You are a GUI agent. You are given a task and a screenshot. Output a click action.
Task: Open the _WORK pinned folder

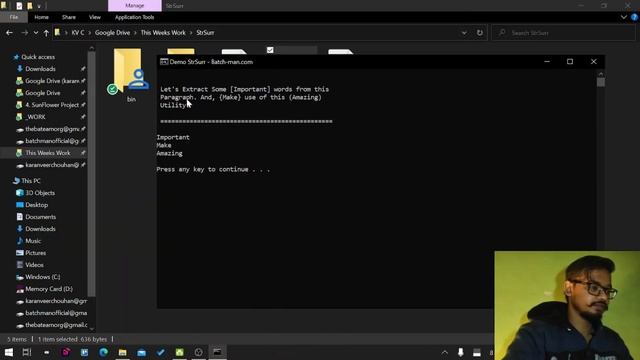click(x=35, y=117)
